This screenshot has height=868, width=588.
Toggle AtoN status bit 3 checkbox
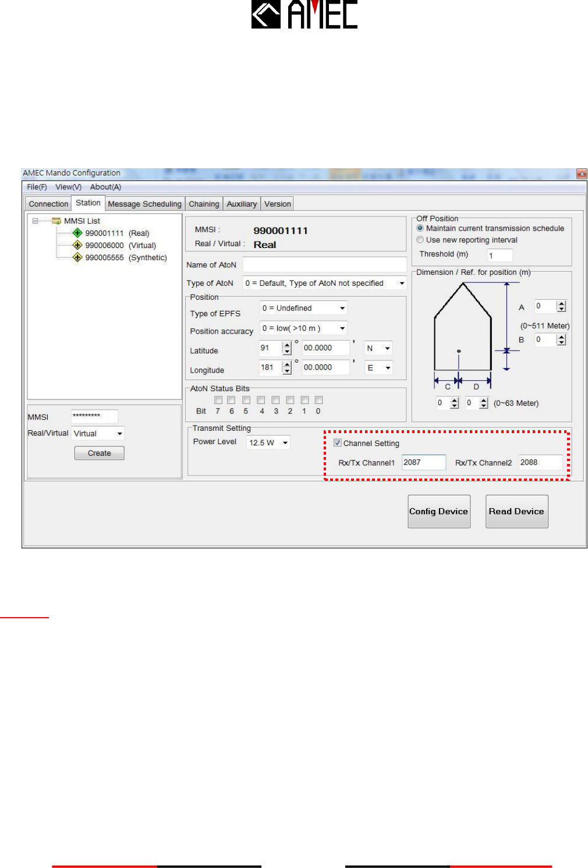click(275, 400)
